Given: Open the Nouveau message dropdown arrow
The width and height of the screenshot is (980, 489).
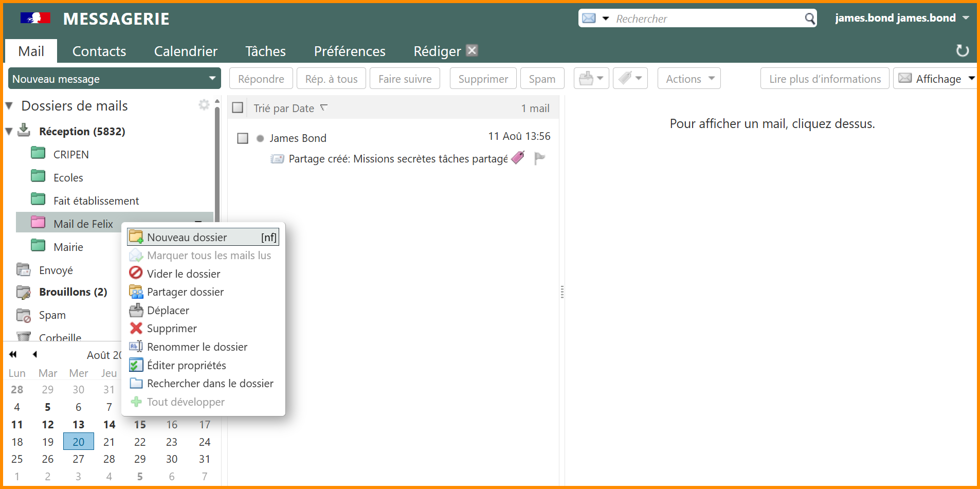Looking at the screenshot, I should point(212,79).
